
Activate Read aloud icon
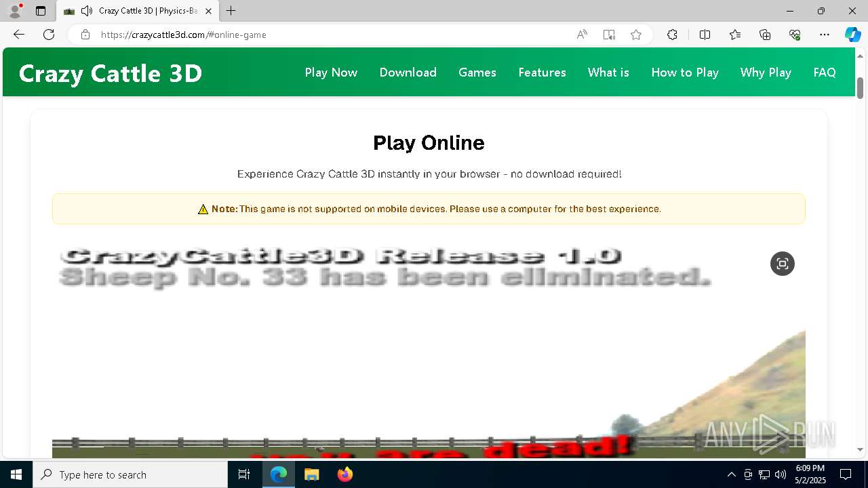pos(582,35)
